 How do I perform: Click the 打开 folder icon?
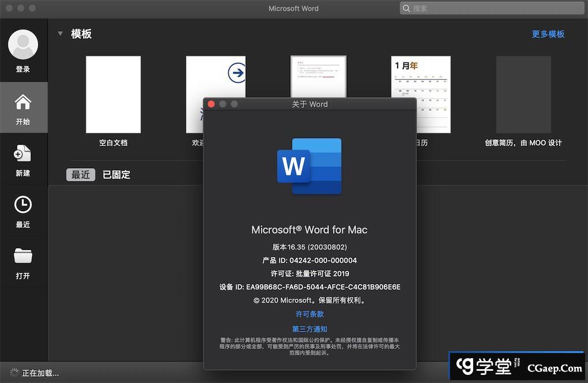[x=23, y=256]
